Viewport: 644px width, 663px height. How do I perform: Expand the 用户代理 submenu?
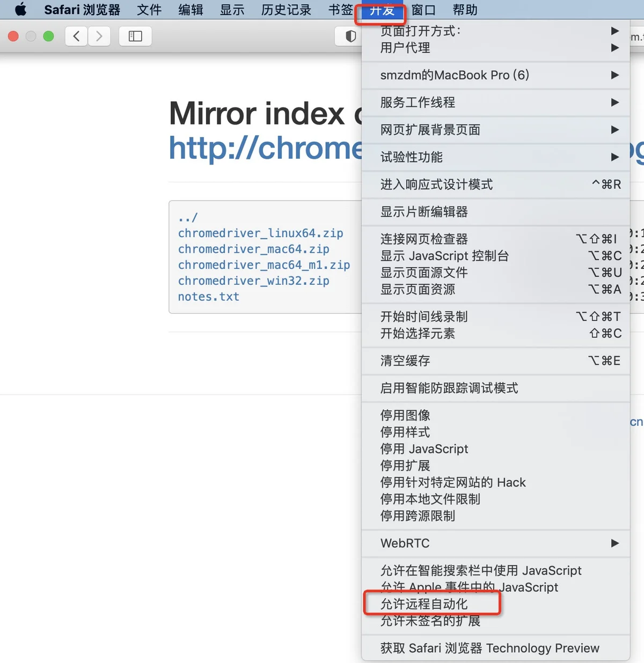click(496, 48)
